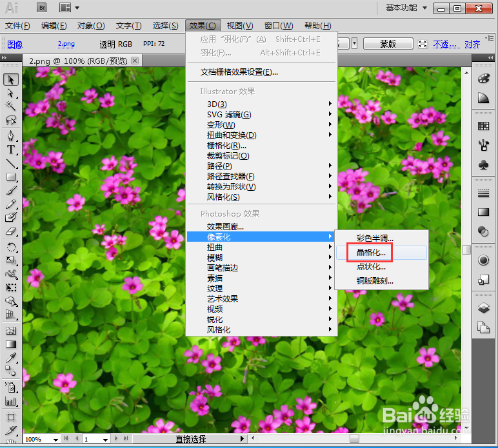Choose the Magic Wand tool

pyautogui.click(x=11, y=106)
